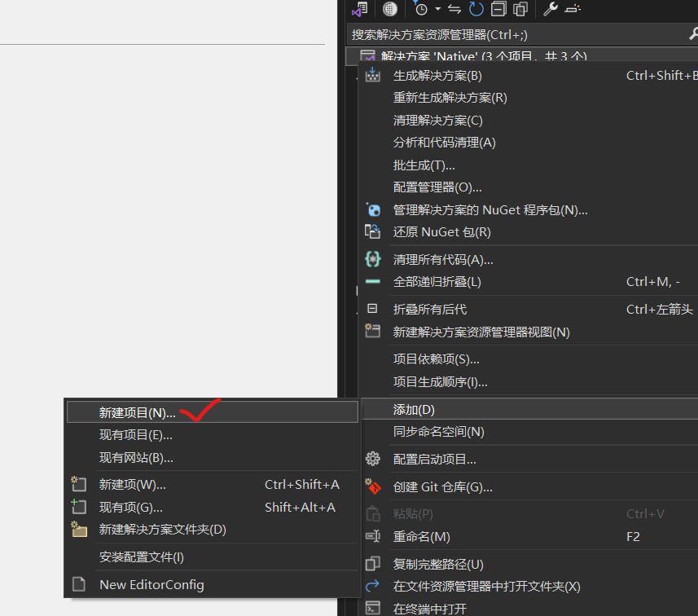Screen dimensions: 698x616
Task: Click the terminal icon next to 在终端中打开
Action: click(373, 607)
